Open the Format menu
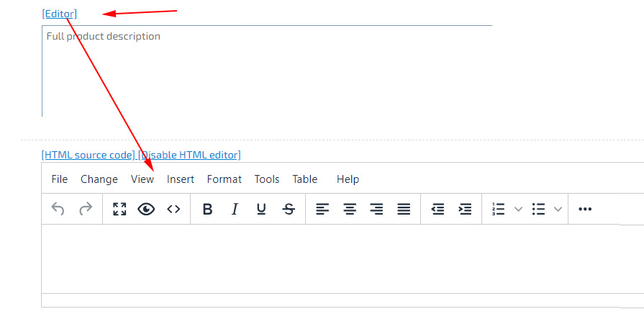The image size is (644, 332). point(224,179)
